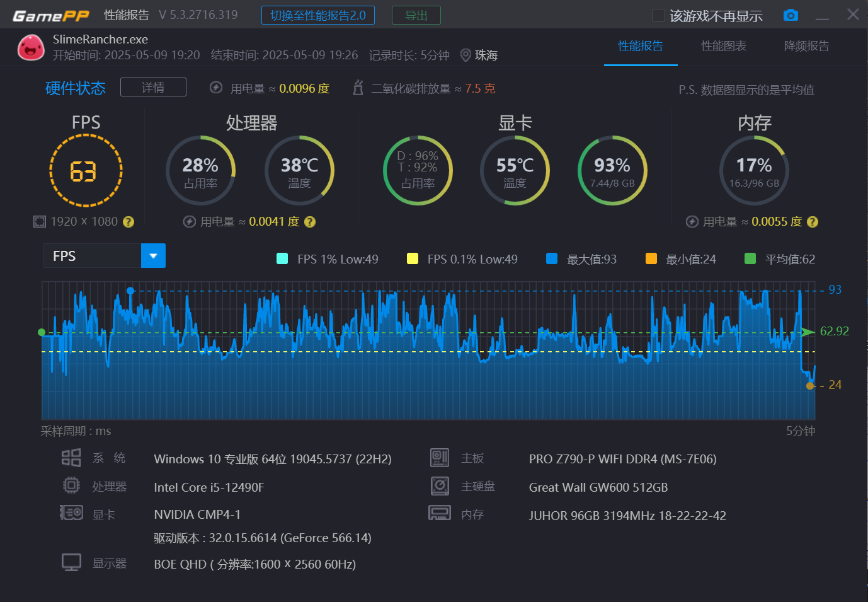This screenshot has height=602, width=868.
Task: Click the PRO Z790-P WIFI DDR4 motherboard text
Action: coord(623,459)
